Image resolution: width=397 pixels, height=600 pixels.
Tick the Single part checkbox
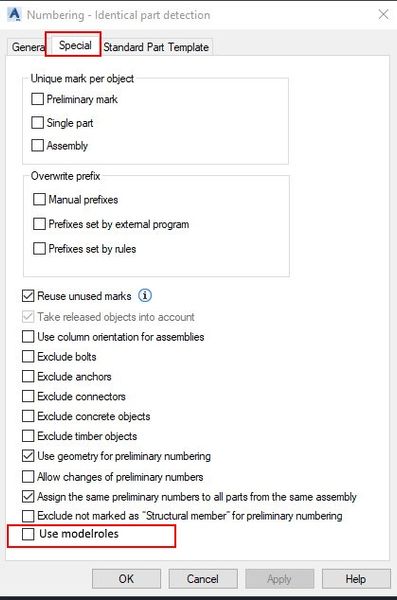(37, 123)
